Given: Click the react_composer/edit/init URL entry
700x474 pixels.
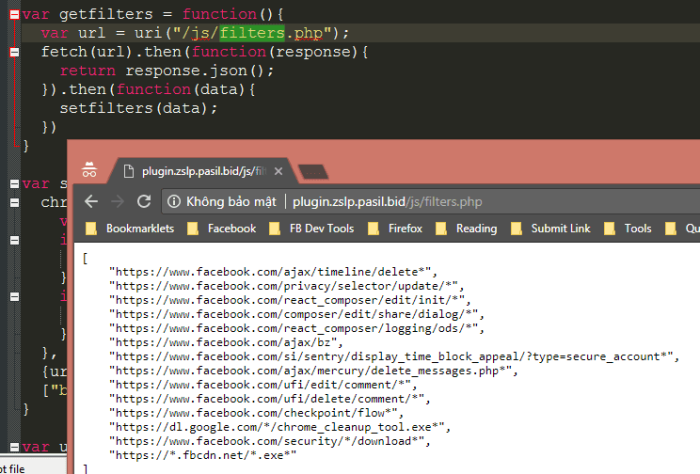Looking at the screenshot, I should coord(290,300).
